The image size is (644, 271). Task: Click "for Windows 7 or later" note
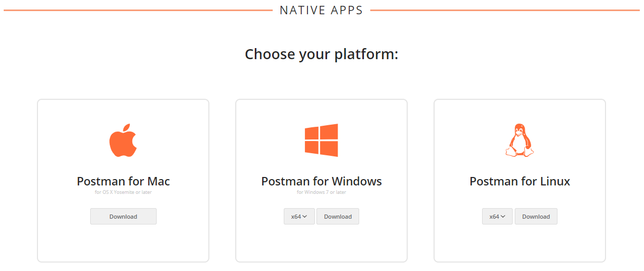[321, 192]
